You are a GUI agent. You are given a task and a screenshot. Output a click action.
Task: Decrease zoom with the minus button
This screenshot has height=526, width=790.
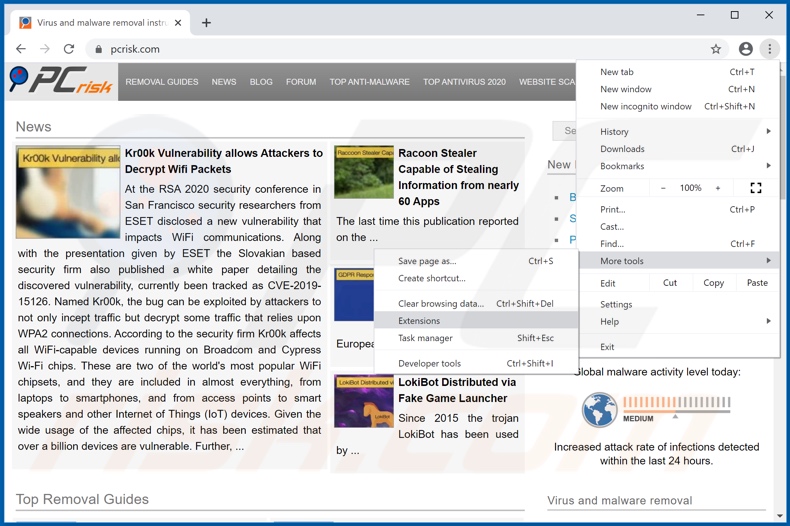[x=663, y=188]
